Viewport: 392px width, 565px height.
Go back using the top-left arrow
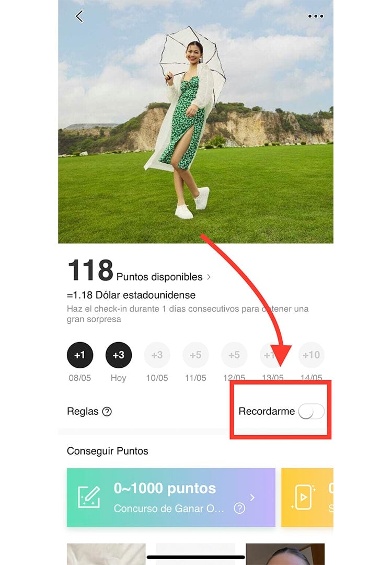tap(79, 16)
